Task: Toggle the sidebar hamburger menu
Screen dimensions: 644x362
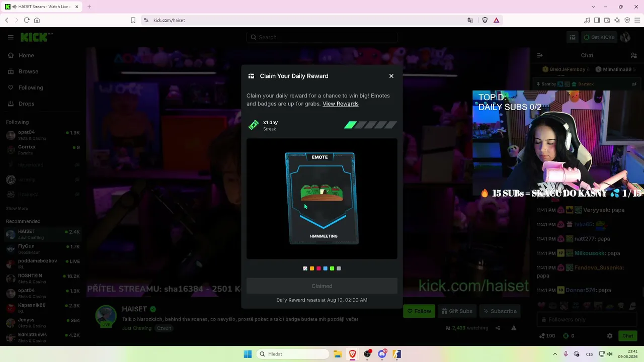Action: [x=11, y=37]
